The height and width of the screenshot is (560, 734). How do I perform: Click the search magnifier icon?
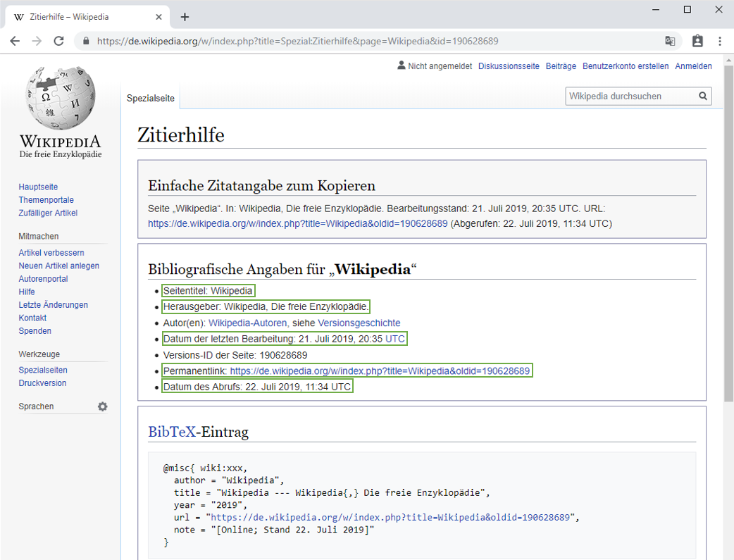point(702,96)
